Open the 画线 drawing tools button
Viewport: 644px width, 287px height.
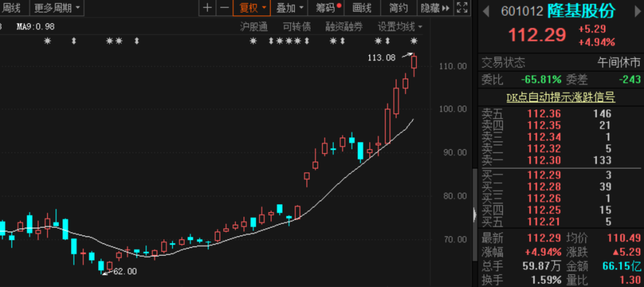click(362, 8)
